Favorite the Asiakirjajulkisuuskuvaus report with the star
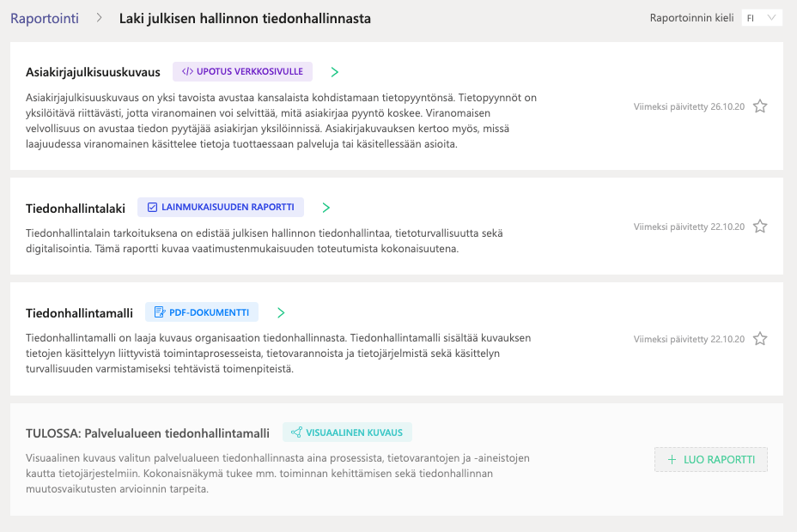 [760, 106]
